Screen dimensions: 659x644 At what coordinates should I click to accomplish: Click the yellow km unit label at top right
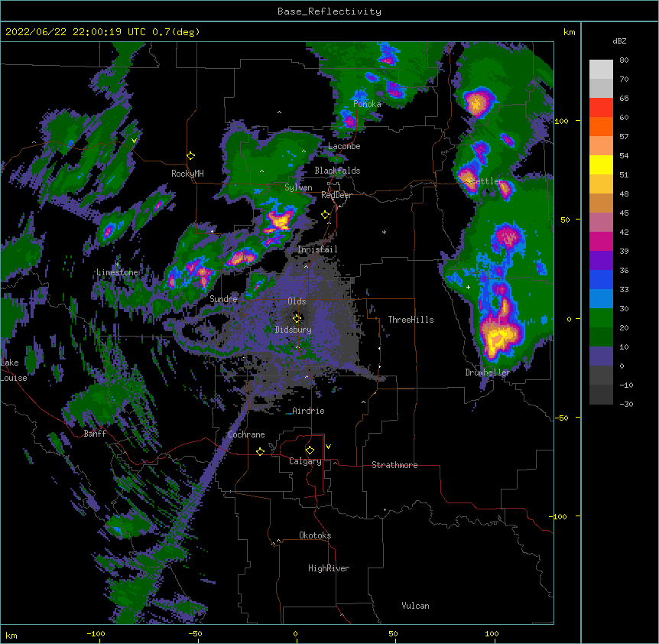click(x=570, y=32)
